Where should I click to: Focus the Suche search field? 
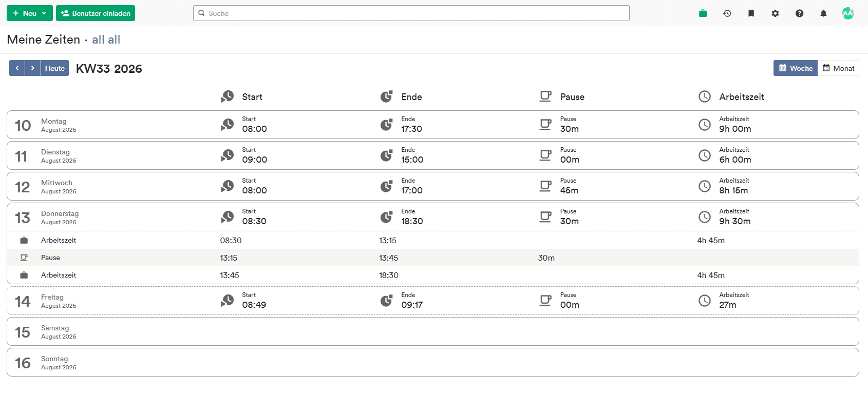411,13
